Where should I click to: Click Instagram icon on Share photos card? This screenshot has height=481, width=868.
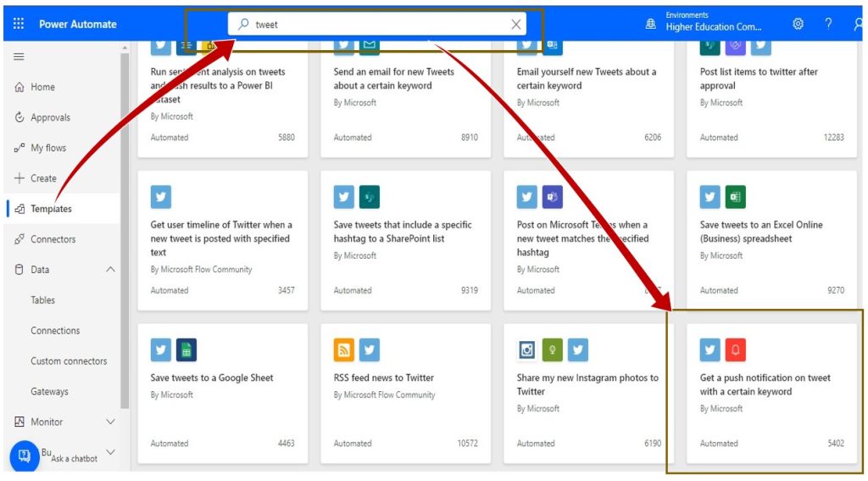pyautogui.click(x=527, y=350)
